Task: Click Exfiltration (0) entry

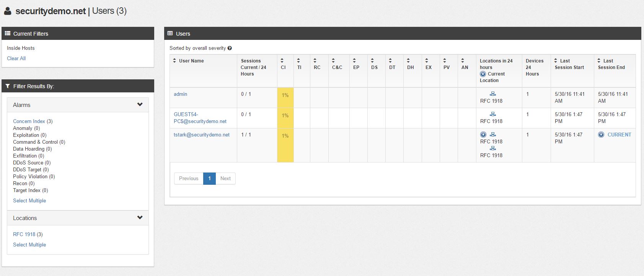Action: point(29,156)
